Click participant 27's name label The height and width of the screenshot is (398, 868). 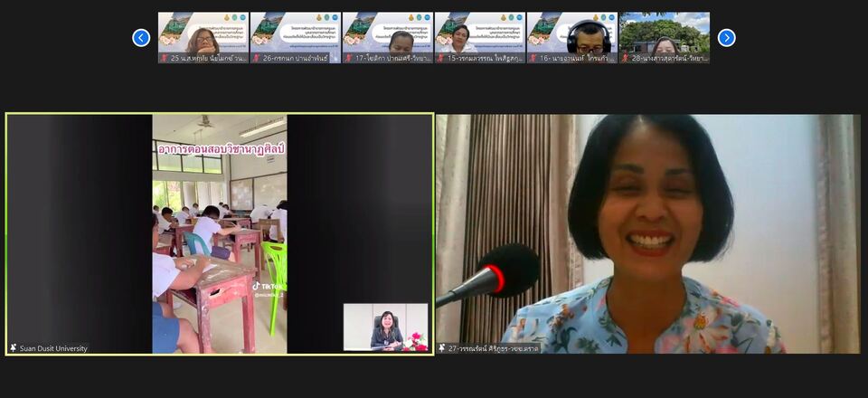(493, 348)
